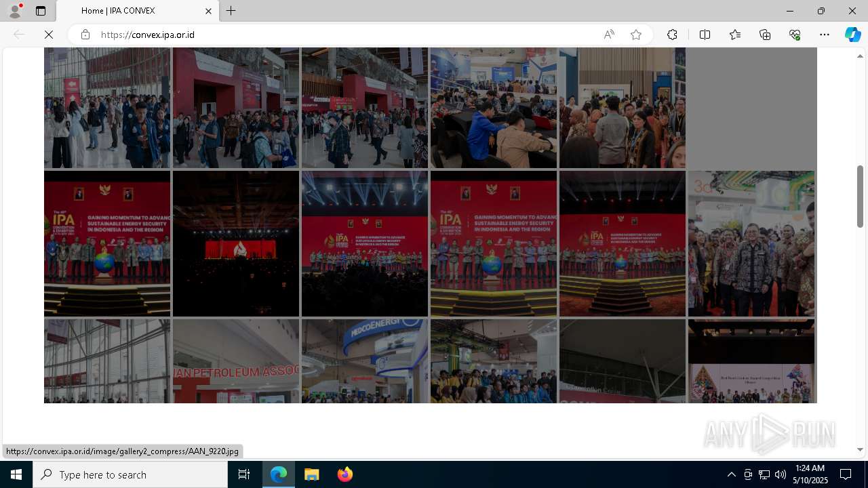Open dark auditorium stage thumbnail
The image size is (868, 488).
coord(236,243)
